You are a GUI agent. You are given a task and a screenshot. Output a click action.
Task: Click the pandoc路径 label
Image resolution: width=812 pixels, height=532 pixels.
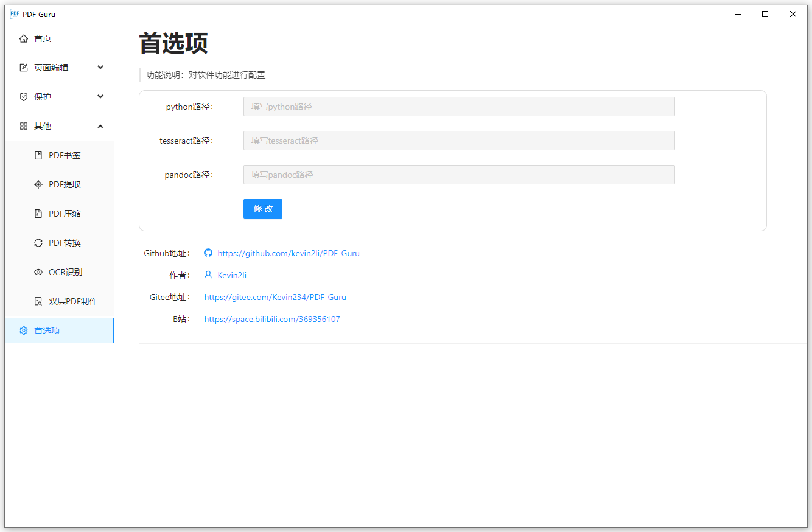(x=189, y=175)
